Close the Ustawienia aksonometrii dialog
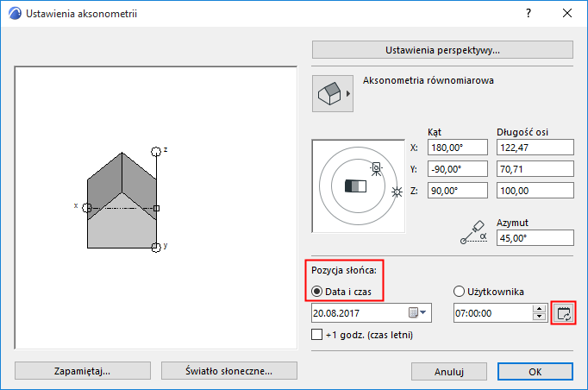 pos(567,14)
